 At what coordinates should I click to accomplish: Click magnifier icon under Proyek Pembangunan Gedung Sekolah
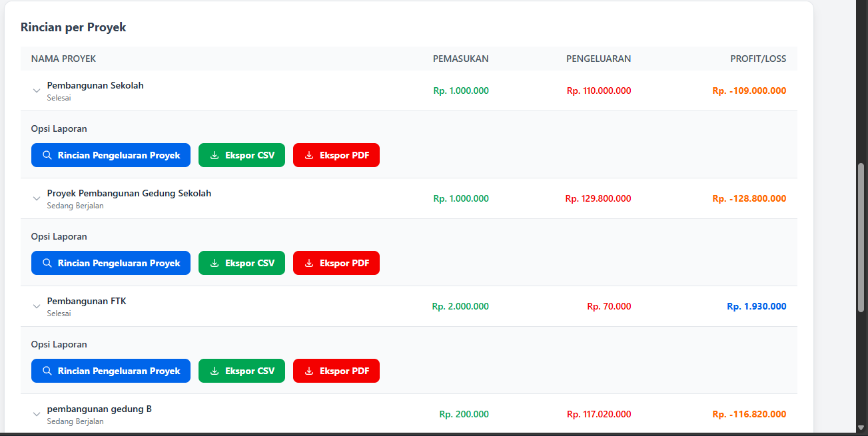point(47,263)
